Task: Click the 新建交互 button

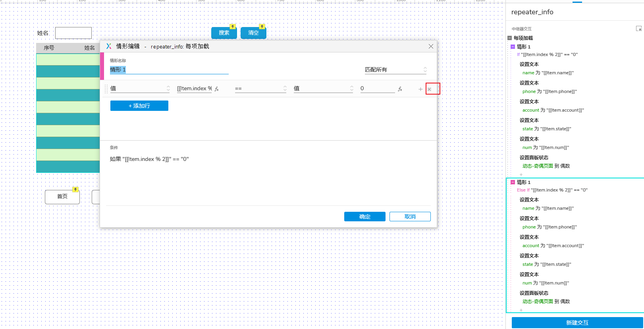Action: [x=577, y=323]
